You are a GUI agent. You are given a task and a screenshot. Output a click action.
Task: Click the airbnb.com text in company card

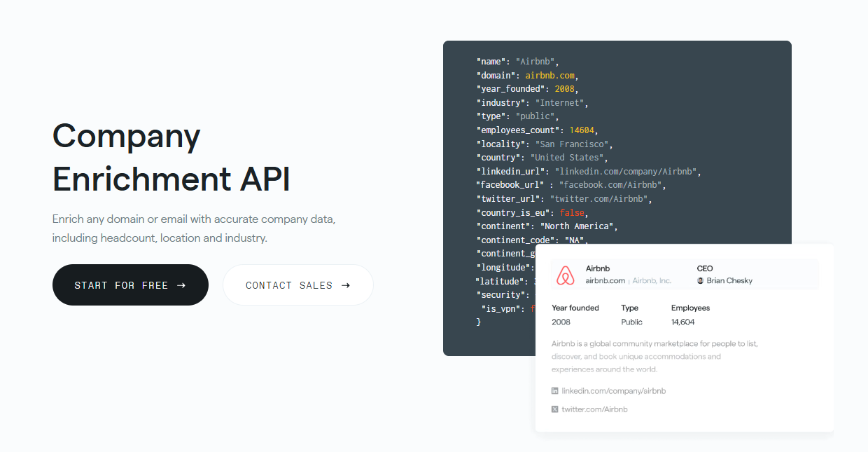coord(605,281)
